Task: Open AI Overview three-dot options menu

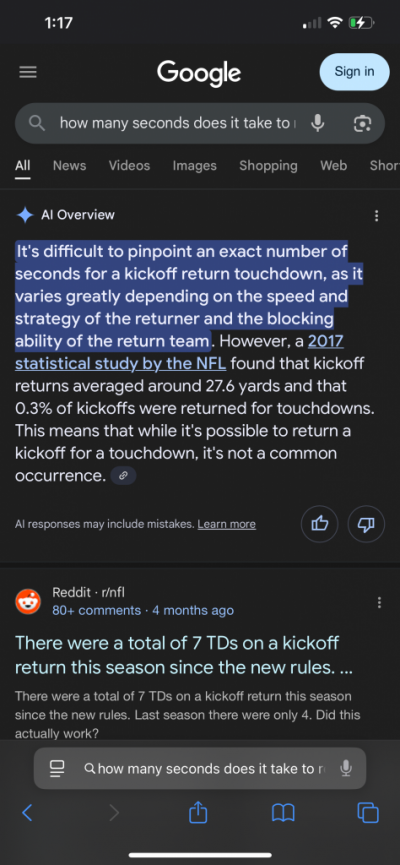Action: (x=376, y=216)
